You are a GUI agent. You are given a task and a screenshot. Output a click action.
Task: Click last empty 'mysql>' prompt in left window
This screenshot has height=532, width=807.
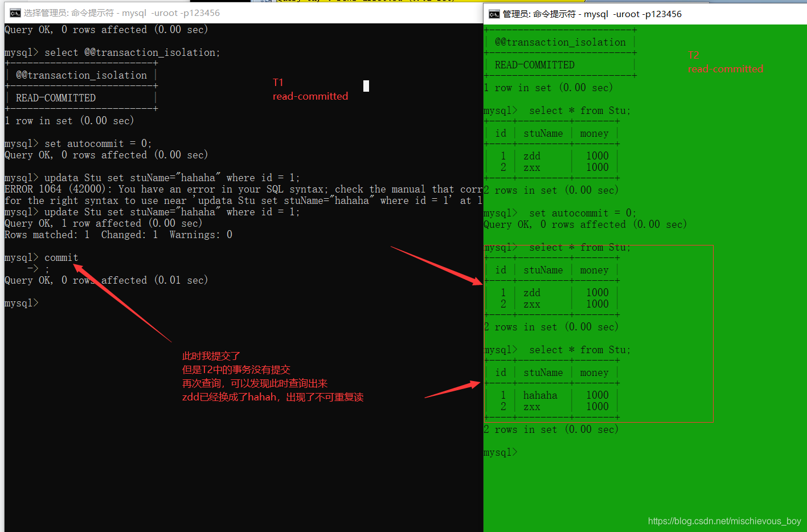click(22, 303)
